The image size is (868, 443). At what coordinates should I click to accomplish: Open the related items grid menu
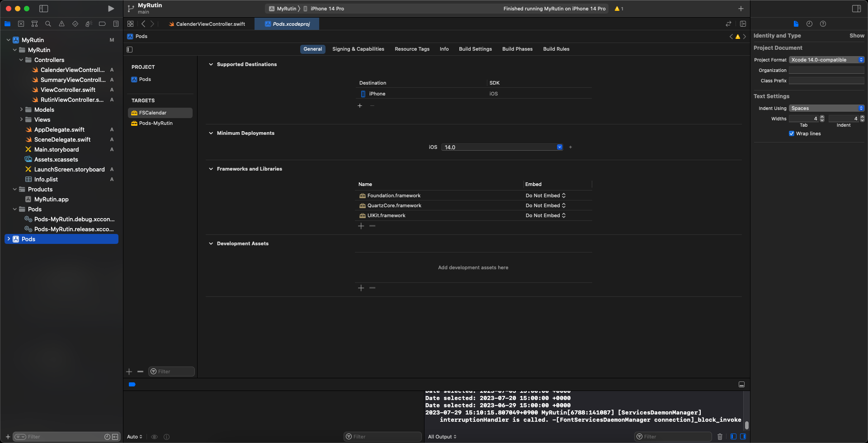pos(130,24)
